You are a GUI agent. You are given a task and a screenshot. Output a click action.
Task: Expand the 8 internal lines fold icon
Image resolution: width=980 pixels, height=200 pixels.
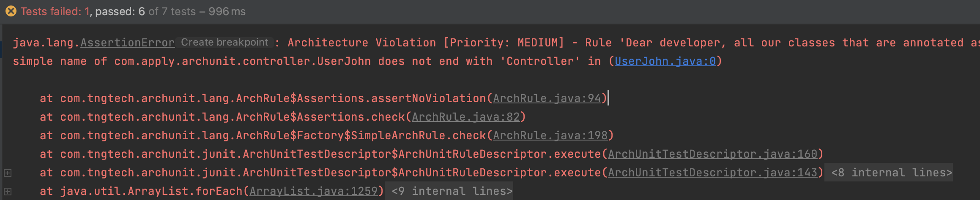pos(7,173)
